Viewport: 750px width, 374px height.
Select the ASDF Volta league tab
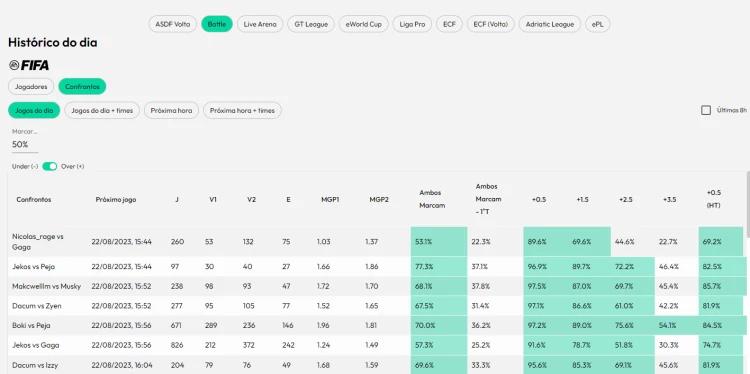[x=173, y=24]
